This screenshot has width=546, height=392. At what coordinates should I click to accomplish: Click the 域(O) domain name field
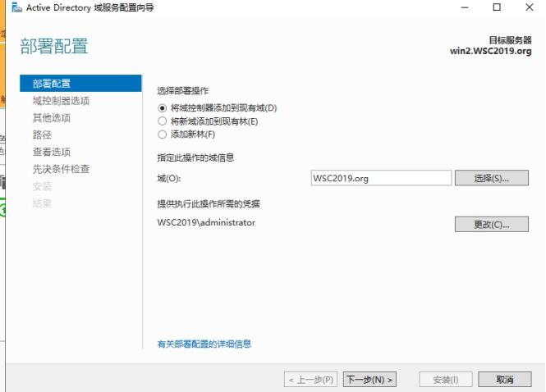click(x=381, y=178)
